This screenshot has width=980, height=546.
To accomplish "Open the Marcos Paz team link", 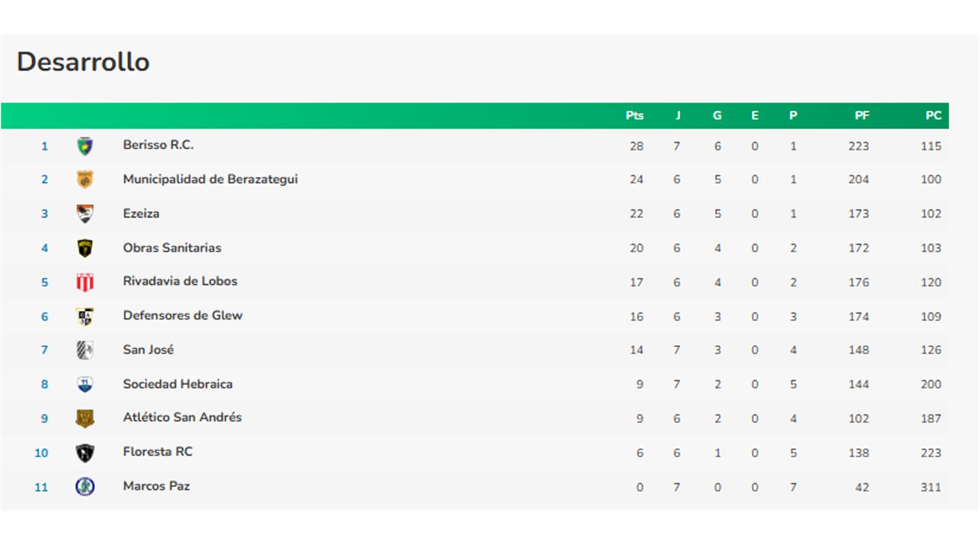I will tap(156, 486).
